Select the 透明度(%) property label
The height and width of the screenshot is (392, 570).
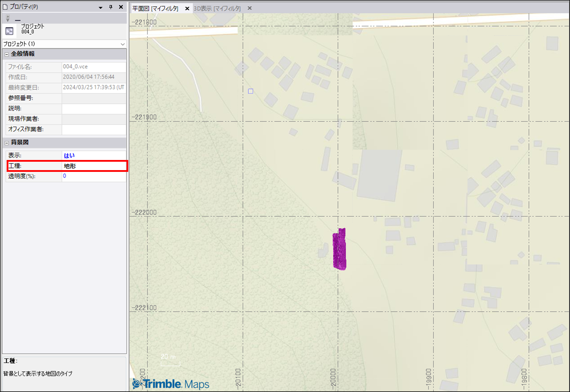pyautogui.click(x=22, y=176)
